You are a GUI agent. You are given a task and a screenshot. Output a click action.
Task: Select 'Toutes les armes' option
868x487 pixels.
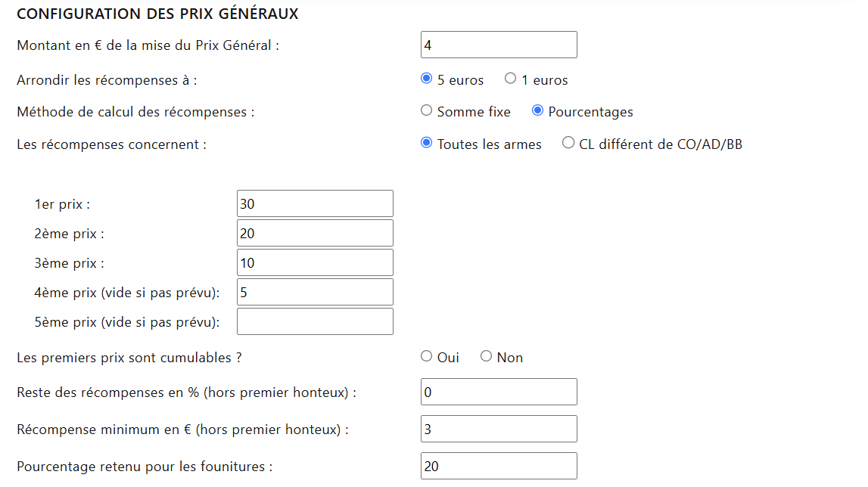426,143
